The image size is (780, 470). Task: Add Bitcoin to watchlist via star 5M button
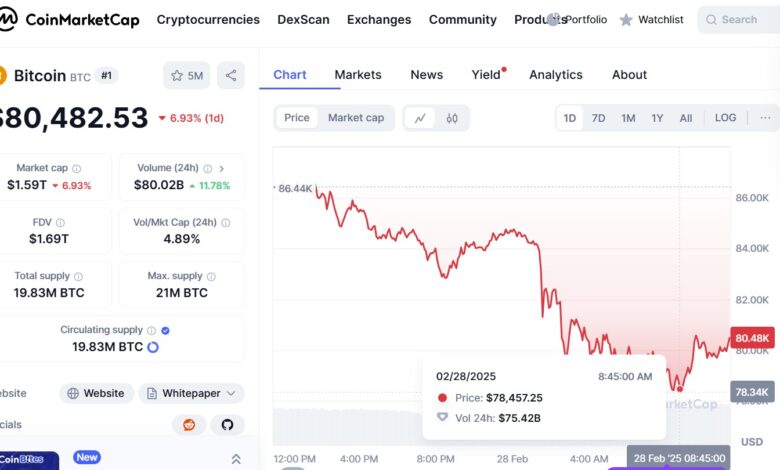(x=187, y=76)
